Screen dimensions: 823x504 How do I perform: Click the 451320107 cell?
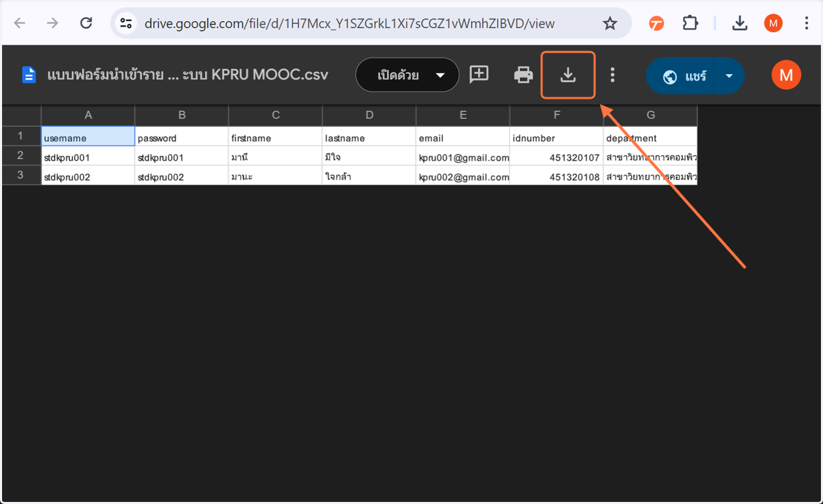tap(556, 156)
